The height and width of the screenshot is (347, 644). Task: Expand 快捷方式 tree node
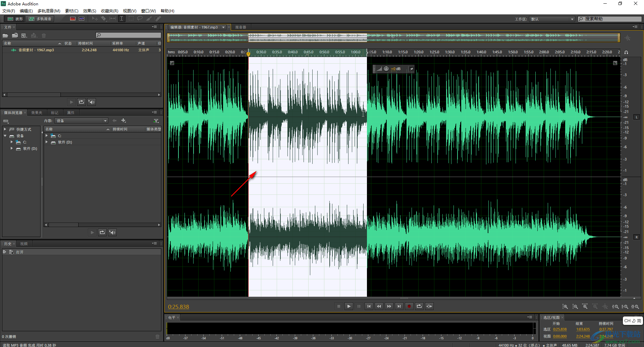coord(5,129)
